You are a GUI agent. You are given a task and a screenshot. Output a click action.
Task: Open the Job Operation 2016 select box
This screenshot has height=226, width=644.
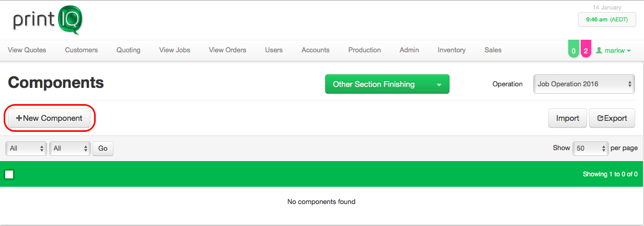[583, 84]
